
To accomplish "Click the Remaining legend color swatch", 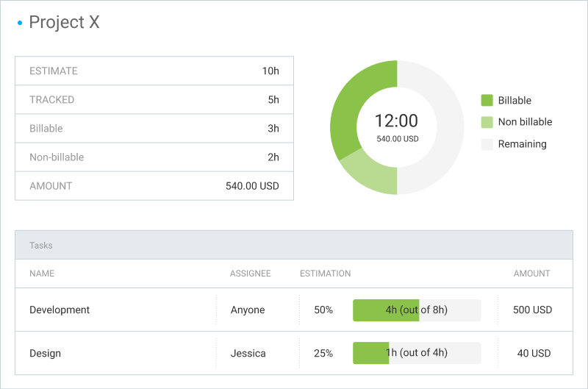I will (487, 144).
